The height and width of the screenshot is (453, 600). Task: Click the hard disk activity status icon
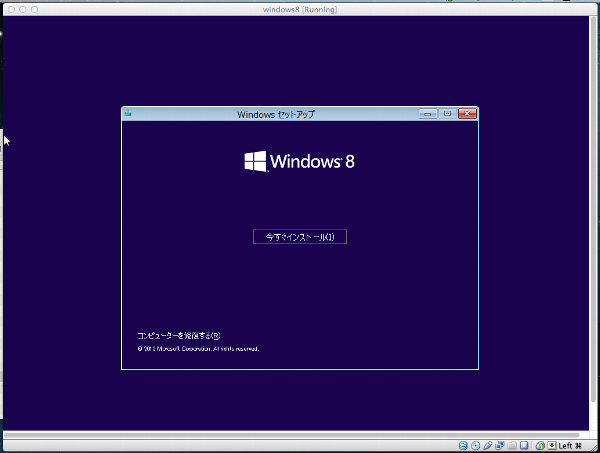tap(463, 445)
